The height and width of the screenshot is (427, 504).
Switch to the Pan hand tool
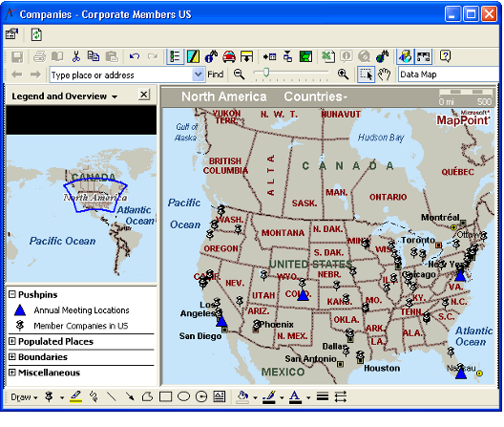point(384,75)
